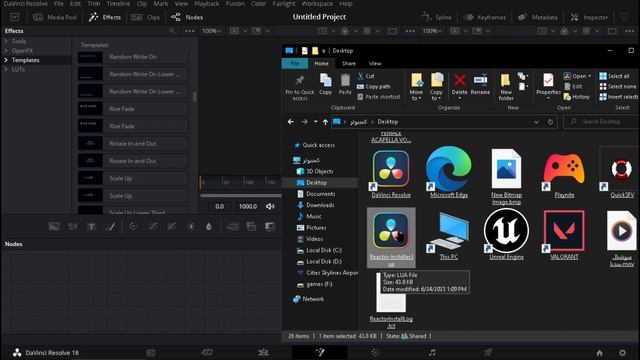Open the Playback menu

pyautogui.click(x=207, y=4)
